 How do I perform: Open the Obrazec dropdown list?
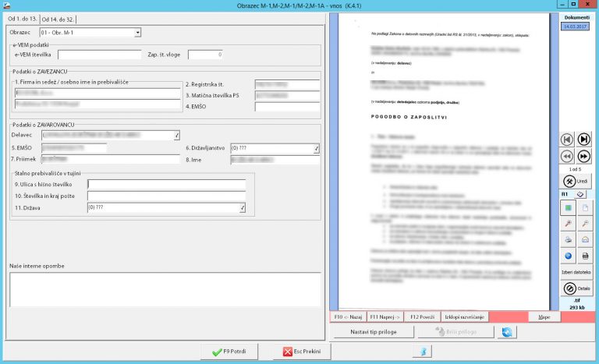click(x=137, y=33)
